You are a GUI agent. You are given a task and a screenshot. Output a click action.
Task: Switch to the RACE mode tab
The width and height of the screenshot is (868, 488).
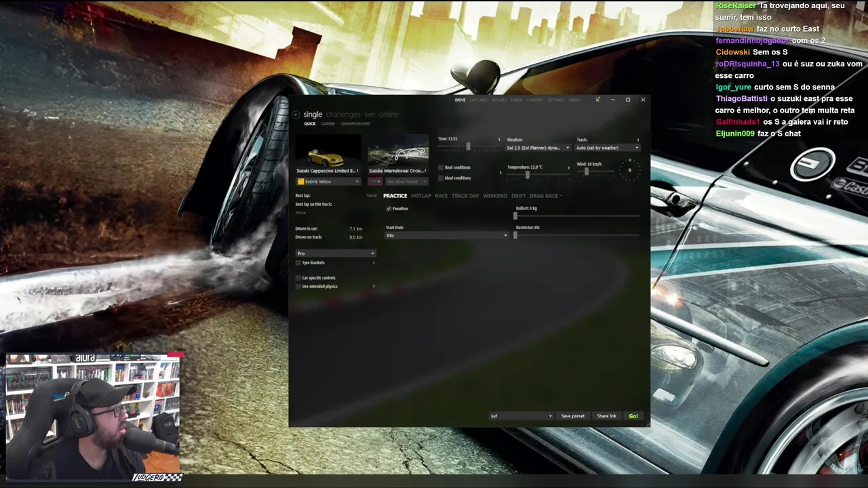point(441,196)
